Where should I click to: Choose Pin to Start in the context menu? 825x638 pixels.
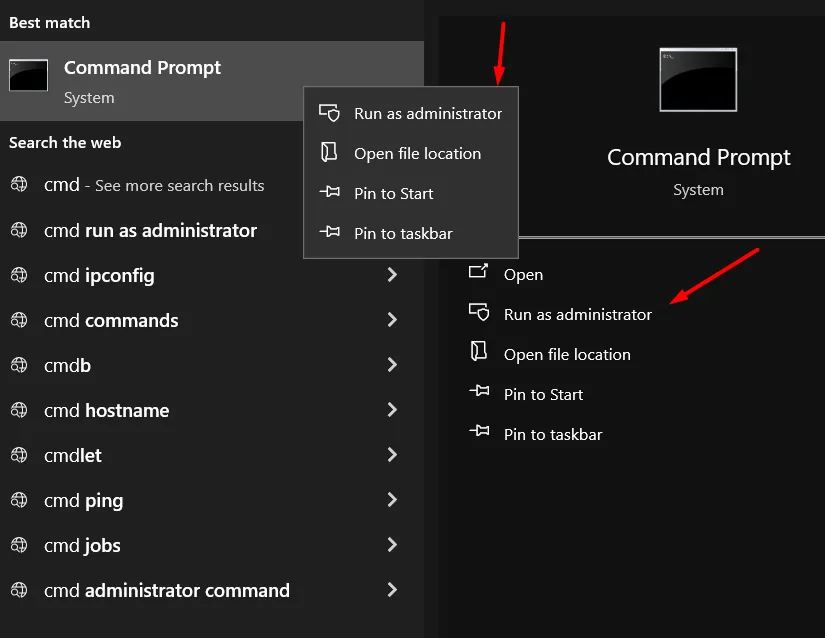[x=411, y=194]
